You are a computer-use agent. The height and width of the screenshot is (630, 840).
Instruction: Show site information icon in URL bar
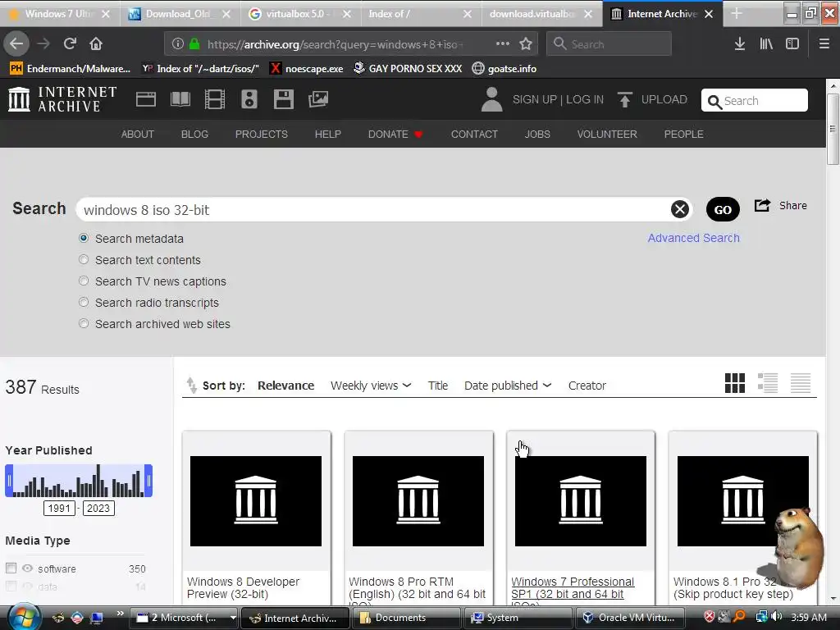click(178, 44)
